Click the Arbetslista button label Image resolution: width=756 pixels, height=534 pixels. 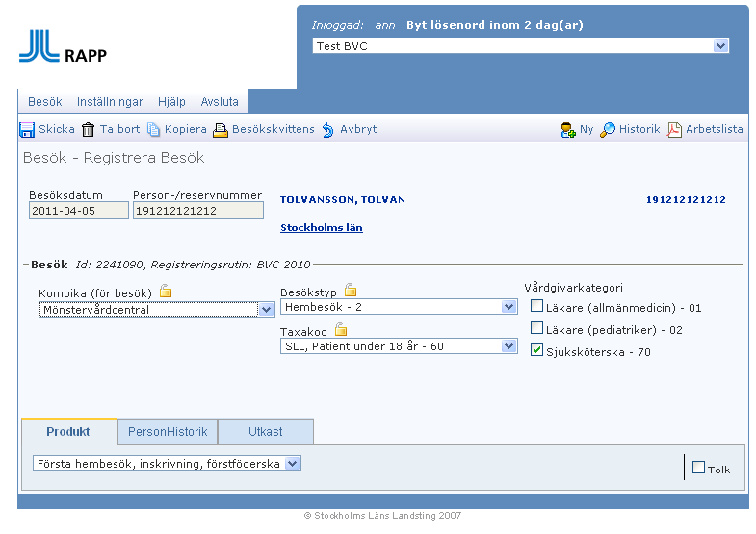(x=714, y=129)
